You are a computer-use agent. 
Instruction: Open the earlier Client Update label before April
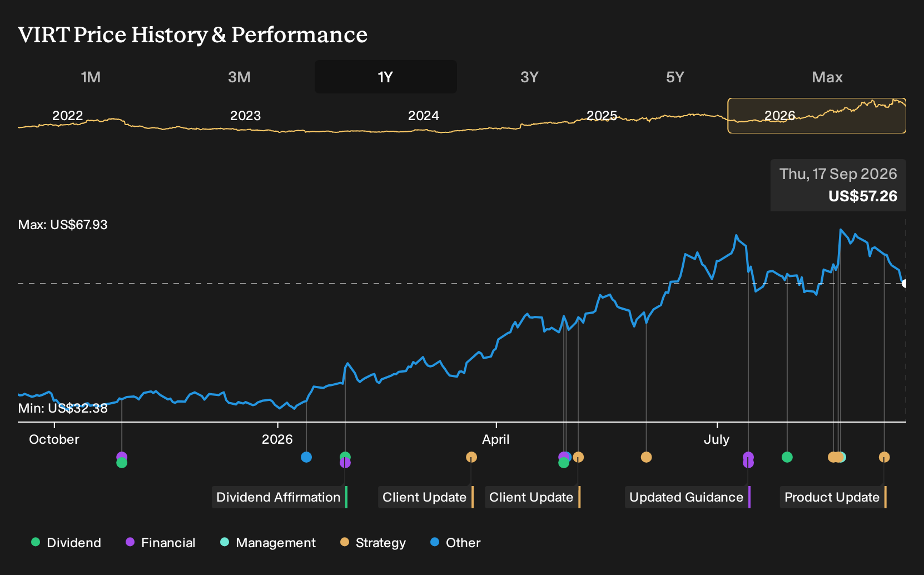pos(426,497)
